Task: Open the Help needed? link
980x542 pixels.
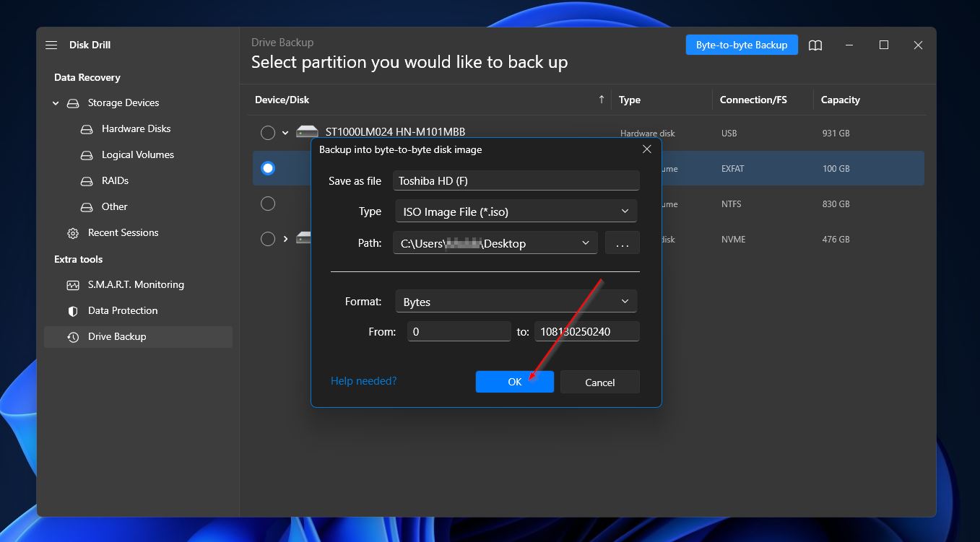Action: click(363, 380)
